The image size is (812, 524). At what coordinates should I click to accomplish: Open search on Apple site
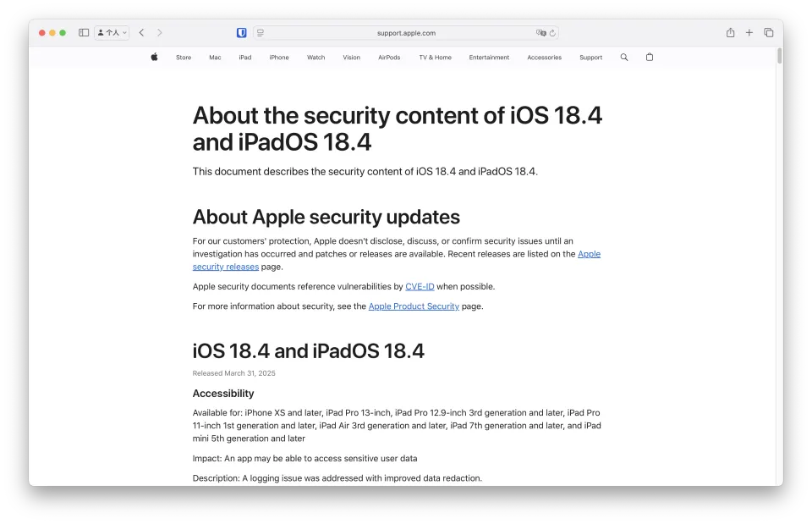click(624, 58)
